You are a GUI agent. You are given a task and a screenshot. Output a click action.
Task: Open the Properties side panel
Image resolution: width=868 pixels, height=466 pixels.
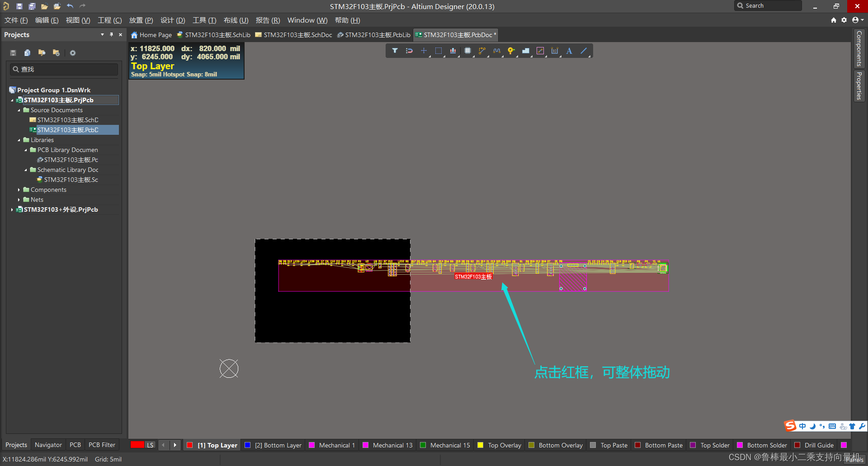click(x=859, y=86)
